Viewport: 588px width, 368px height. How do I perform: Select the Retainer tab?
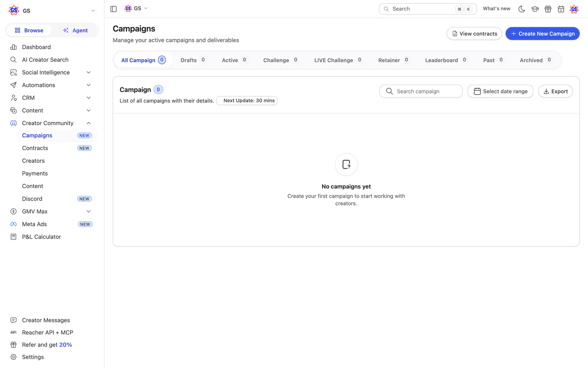394,60
